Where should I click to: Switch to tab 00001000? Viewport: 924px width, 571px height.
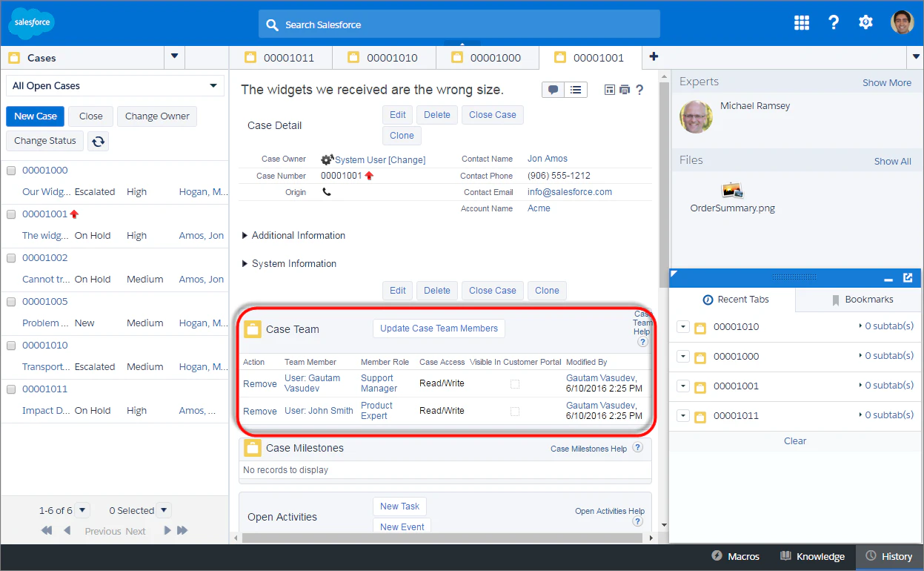487,57
